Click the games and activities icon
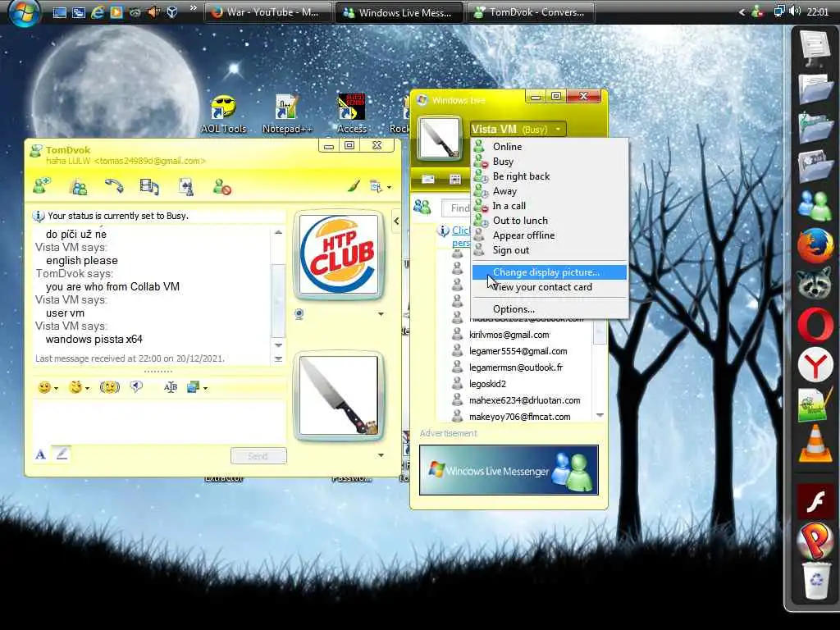The width and height of the screenshot is (840, 630). [186, 186]
